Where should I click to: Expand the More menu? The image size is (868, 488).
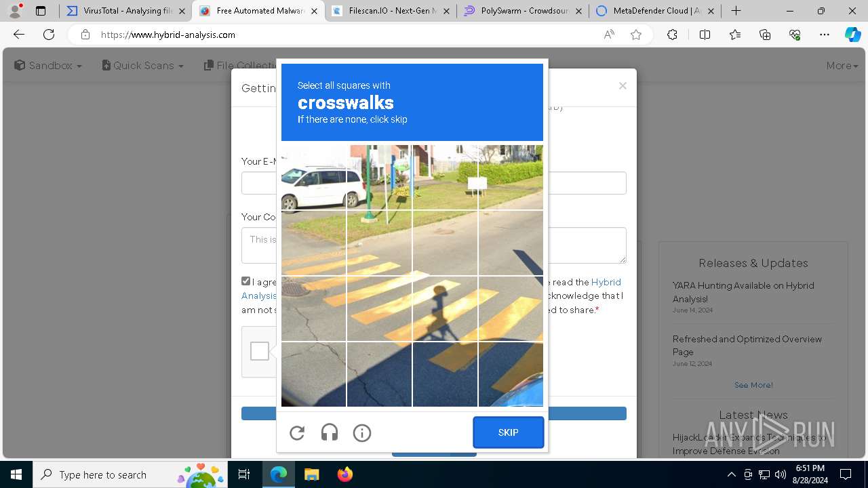coord(842,66)
